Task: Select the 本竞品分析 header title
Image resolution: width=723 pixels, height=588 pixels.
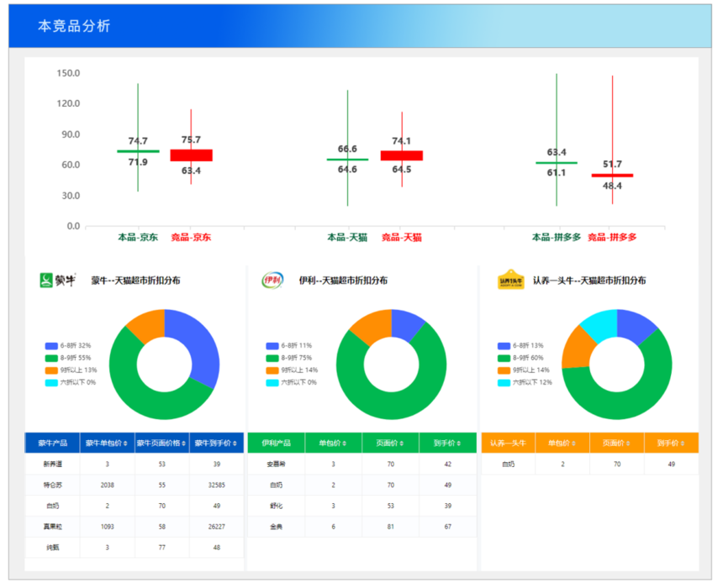Action: 74,26
